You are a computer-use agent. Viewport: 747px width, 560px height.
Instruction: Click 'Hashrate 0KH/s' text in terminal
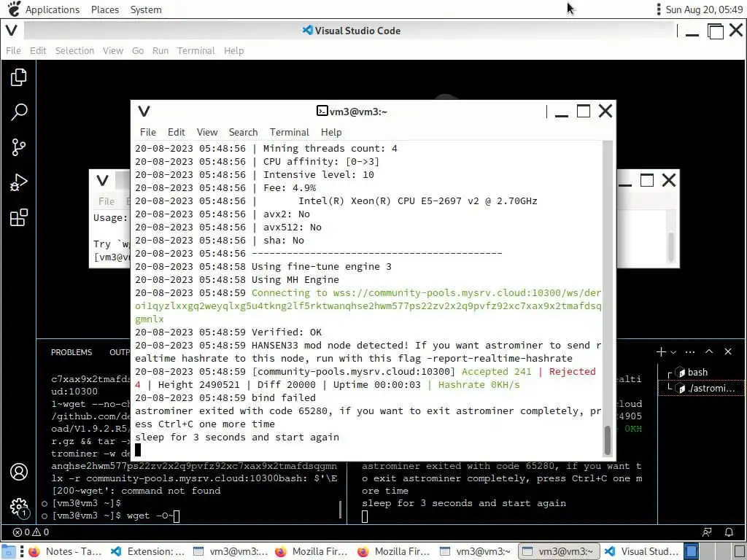(479, 385)
